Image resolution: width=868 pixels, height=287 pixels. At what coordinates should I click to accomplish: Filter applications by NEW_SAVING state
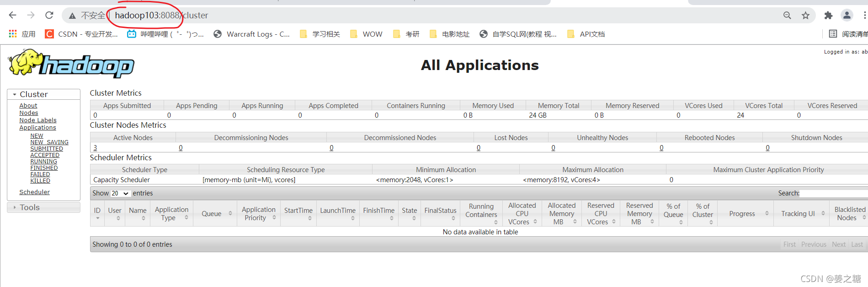click(x=49, y=142)
